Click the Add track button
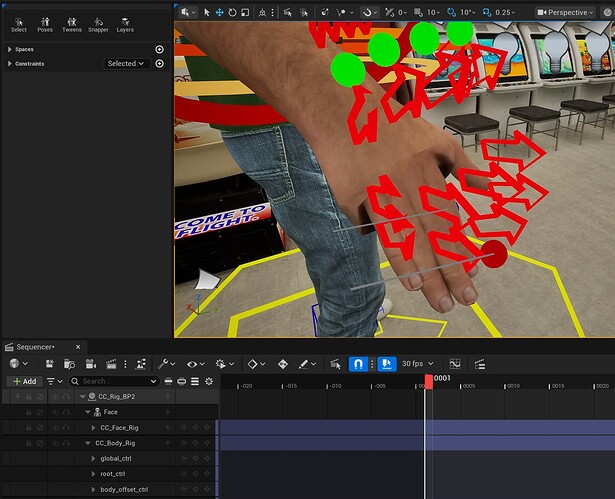 point(25,381)
